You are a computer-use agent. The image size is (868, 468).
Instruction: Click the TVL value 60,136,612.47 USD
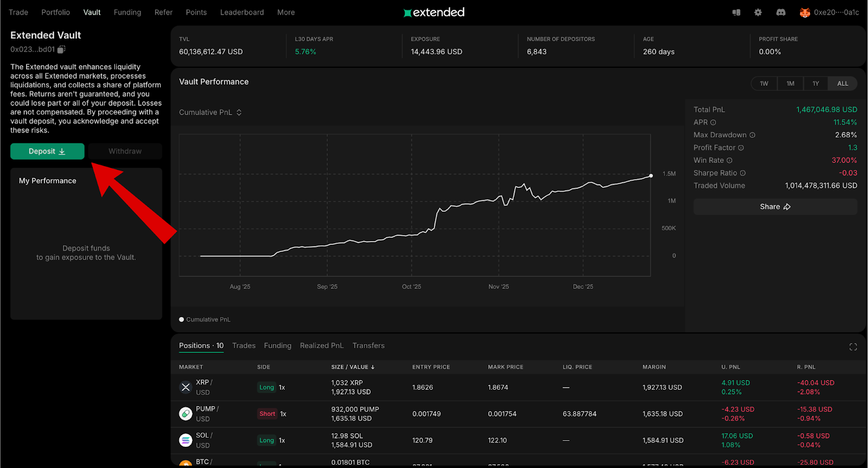tap(211, 52)
